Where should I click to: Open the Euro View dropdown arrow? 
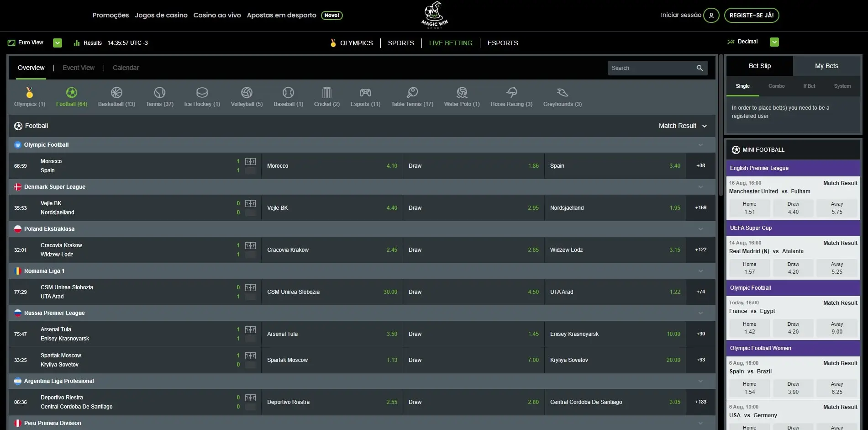click(x=57, y=42)
